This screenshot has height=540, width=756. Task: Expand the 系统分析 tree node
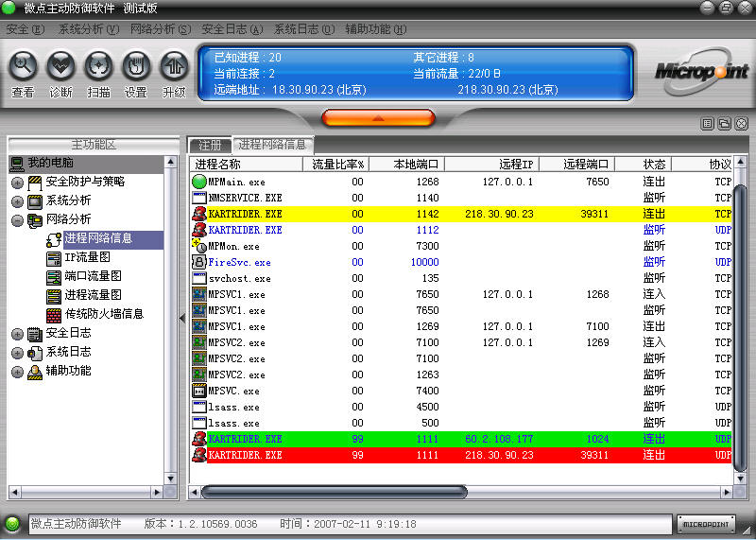(x=17, y=201)
